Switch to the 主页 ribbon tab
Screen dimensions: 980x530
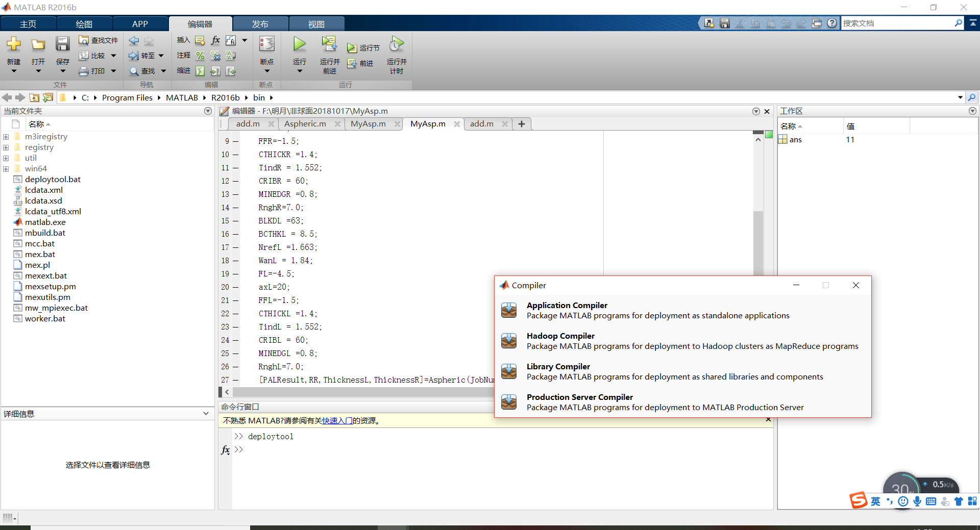(28, 23)
